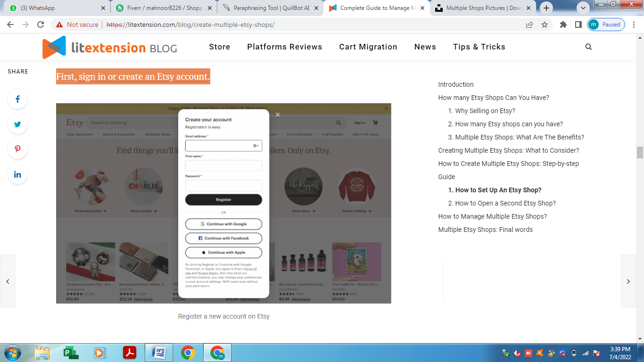Open the Chrome side panel icon
Image resolution: width=644 pixels, height=362 pixels.
(x=578, y=25)
